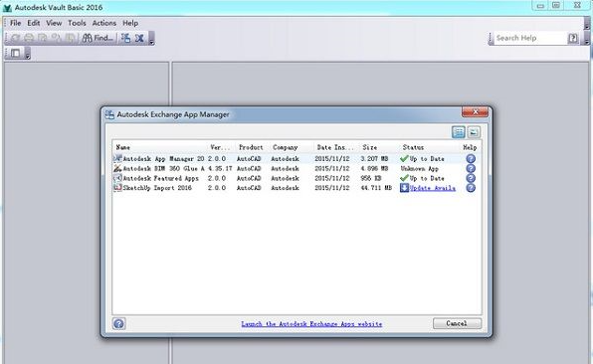Click the Search Help question mark icon
The height and width of the screenshot is (364, 593).
pos(573,38)
